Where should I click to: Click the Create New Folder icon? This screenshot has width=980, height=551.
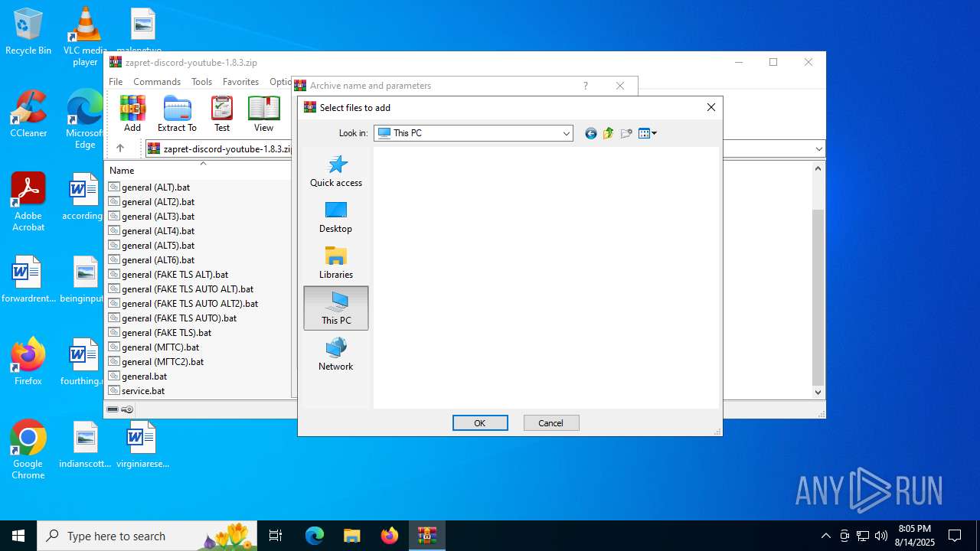626,133
